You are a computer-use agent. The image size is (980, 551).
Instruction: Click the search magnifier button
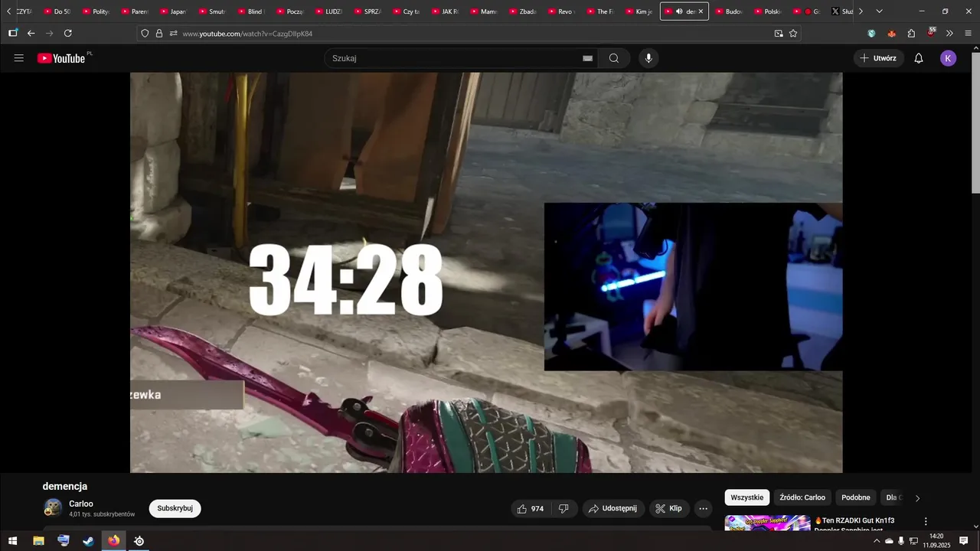614,58
